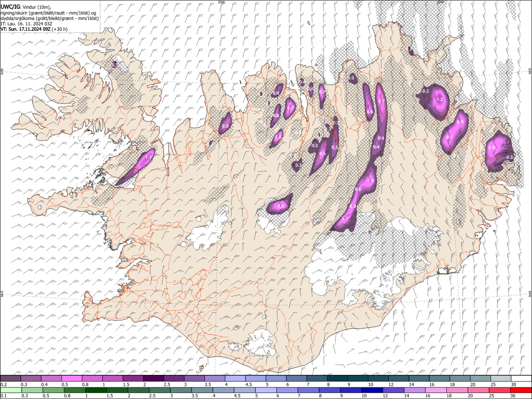Click the '0.1' label on lower scale
532x399 pixels.
[x=4, y=396]
